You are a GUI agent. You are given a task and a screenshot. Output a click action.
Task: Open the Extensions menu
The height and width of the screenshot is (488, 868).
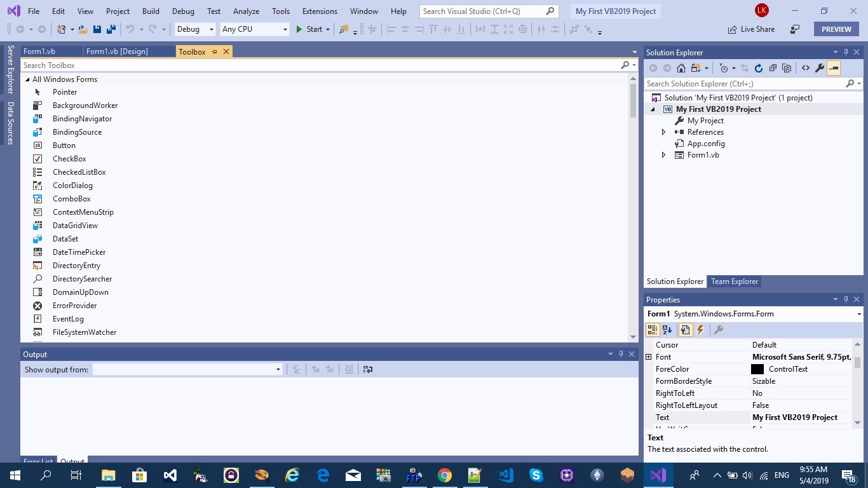(x=320, y=11)
